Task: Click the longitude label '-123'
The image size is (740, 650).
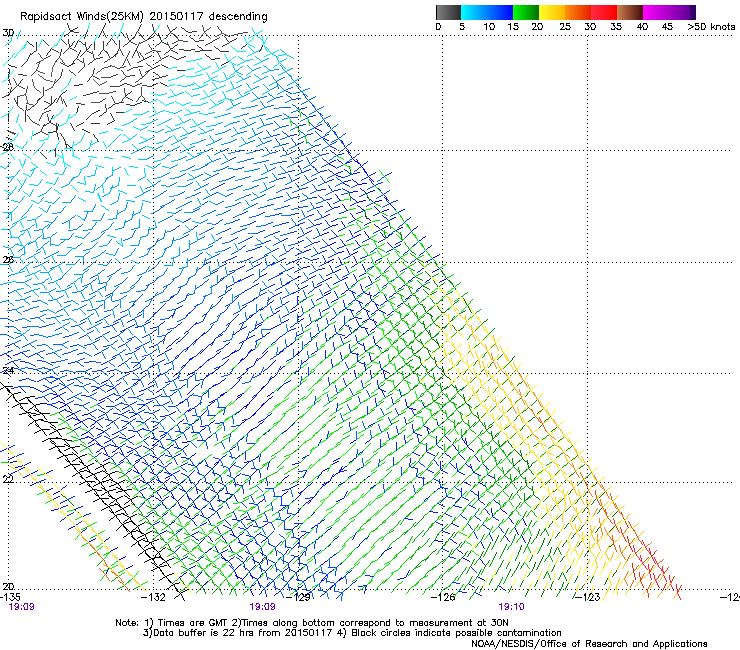Action: click(587, 597)
